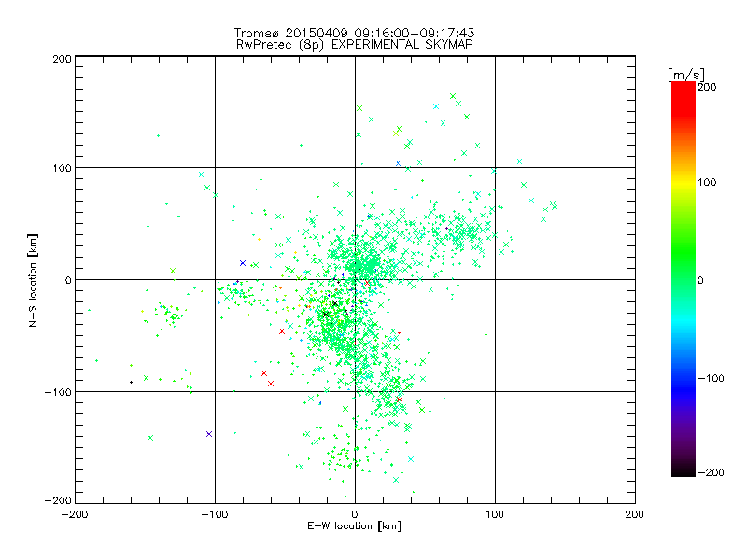
Task: Click the subtitle 'RwPretec (8p) EXPERIMENTAL SKYMAP'
Action: pyautogui.click(x=355, y=45)
